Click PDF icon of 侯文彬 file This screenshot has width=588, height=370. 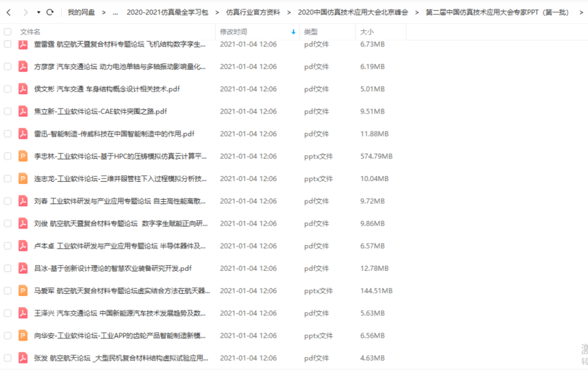point(23,89)
